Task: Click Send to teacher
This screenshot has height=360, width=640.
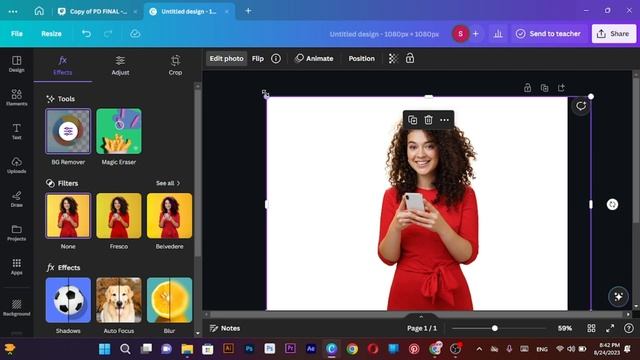Action: coord(548,34)
